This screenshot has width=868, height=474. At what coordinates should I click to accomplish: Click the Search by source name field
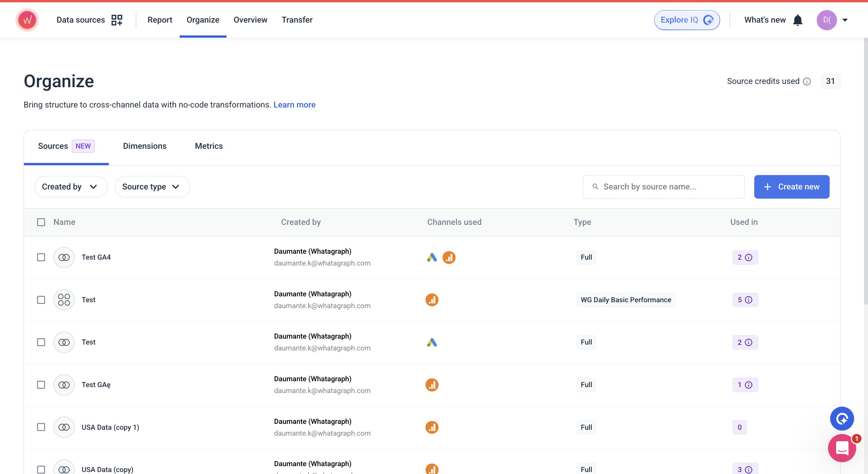(663, 187)
